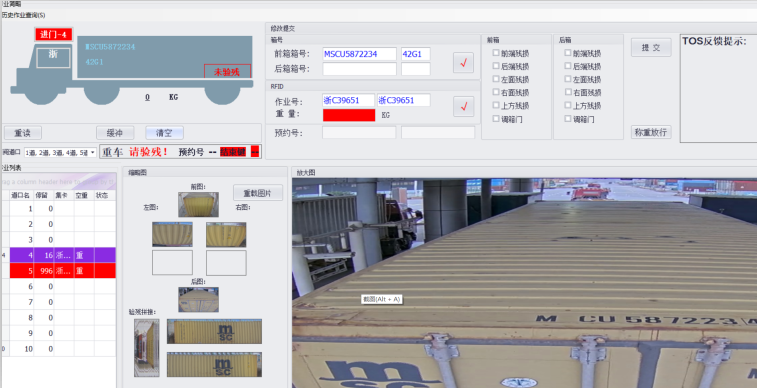Select the front view container thumbnail
Screen dimensions: 757x388
198,204
